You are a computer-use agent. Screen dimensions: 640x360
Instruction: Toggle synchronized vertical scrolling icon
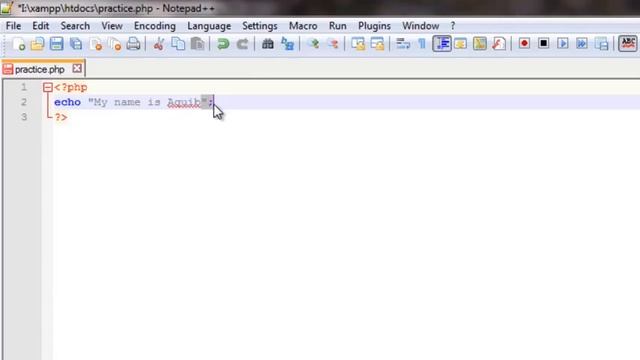(x=358, y=44)
